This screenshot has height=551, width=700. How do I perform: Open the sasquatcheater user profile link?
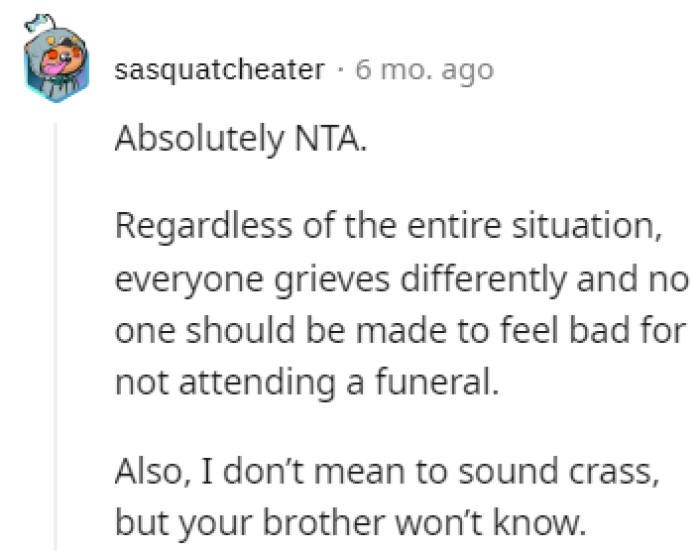(220, 71)
